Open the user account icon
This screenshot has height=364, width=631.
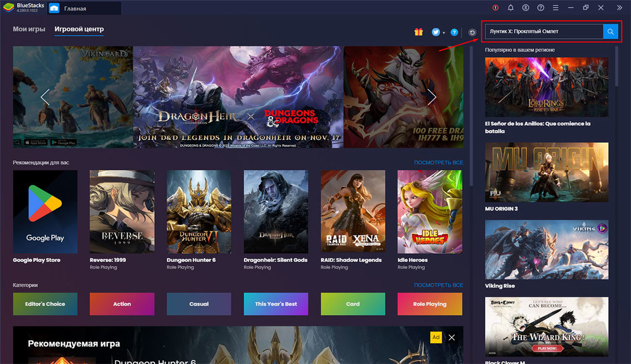(x=526, y=7)
